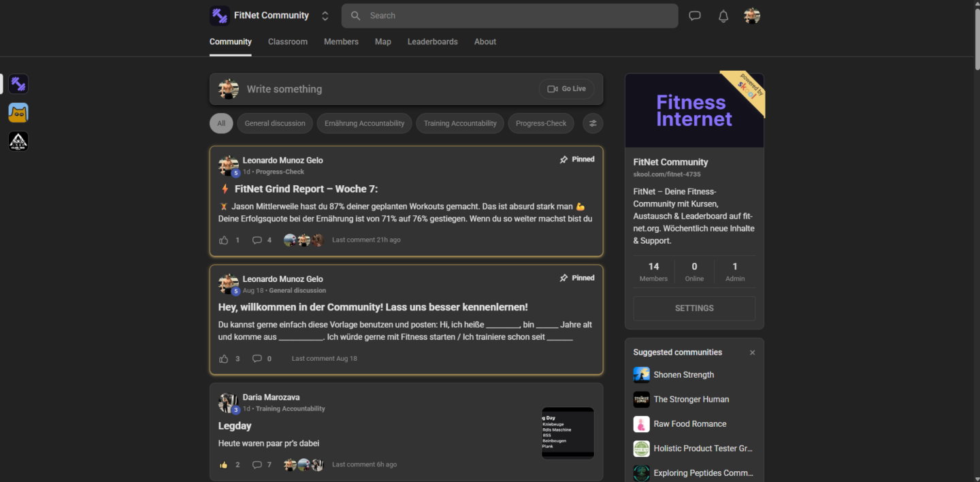
Task: Open the notifications bell
Action: [723, 16]
